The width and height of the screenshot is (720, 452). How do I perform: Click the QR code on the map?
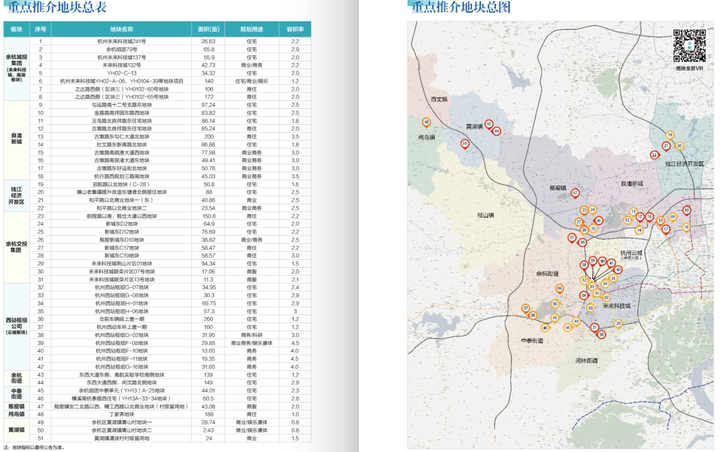(x=689, y=45)
